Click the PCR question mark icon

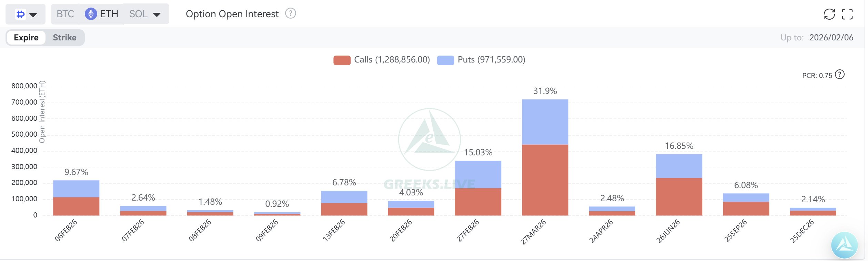pos(840,75)
